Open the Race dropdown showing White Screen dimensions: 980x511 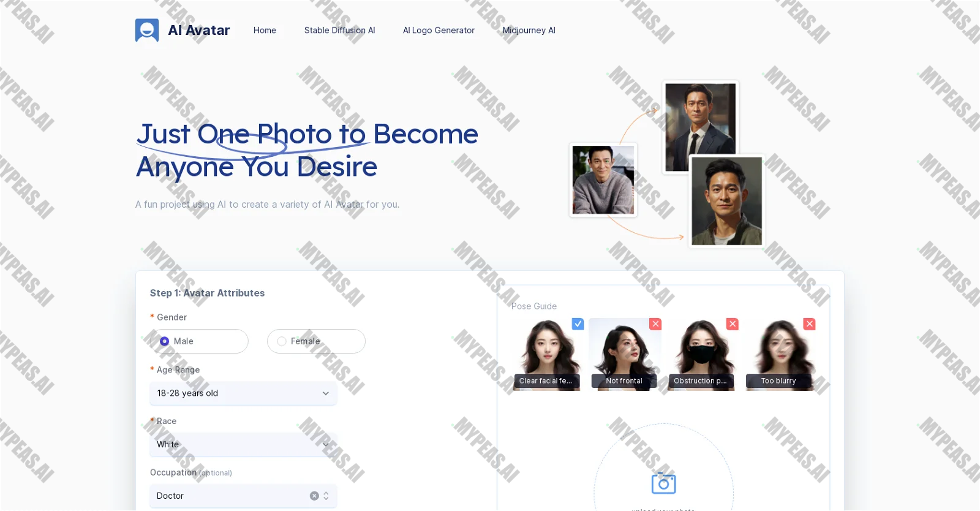pos(243,445)
